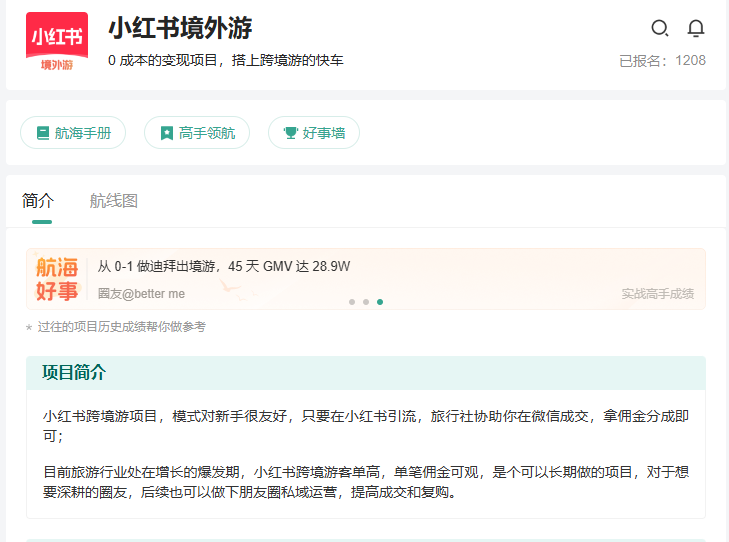
Task: Click paragraph starting 小红书跨境游项目
Action: (x=366, y=426)
